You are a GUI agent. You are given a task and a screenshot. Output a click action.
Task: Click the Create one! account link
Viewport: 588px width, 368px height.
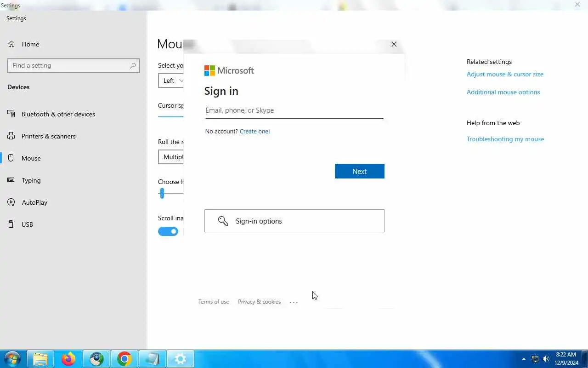coord(254,131)
